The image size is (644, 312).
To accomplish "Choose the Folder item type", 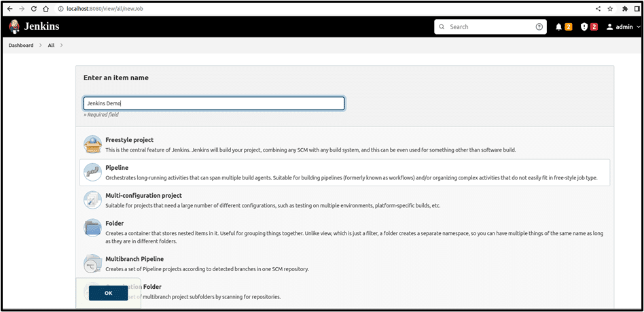I will point(344,232).
